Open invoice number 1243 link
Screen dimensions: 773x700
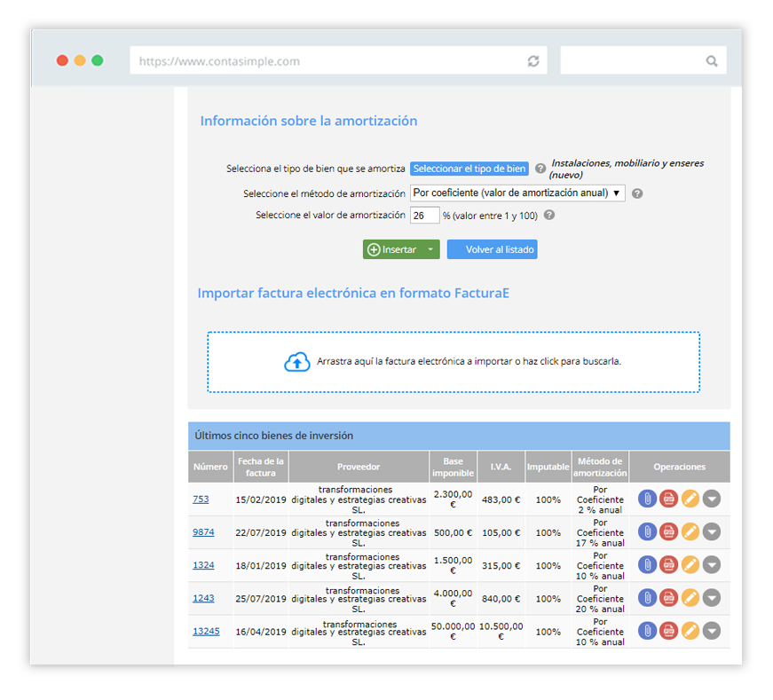tap(203, 598)
